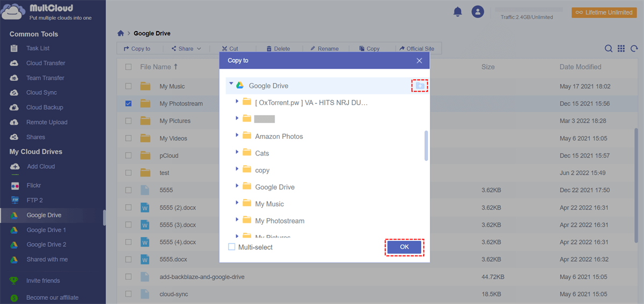Close the Copy to dialog
644x304 pixels.
420,61
